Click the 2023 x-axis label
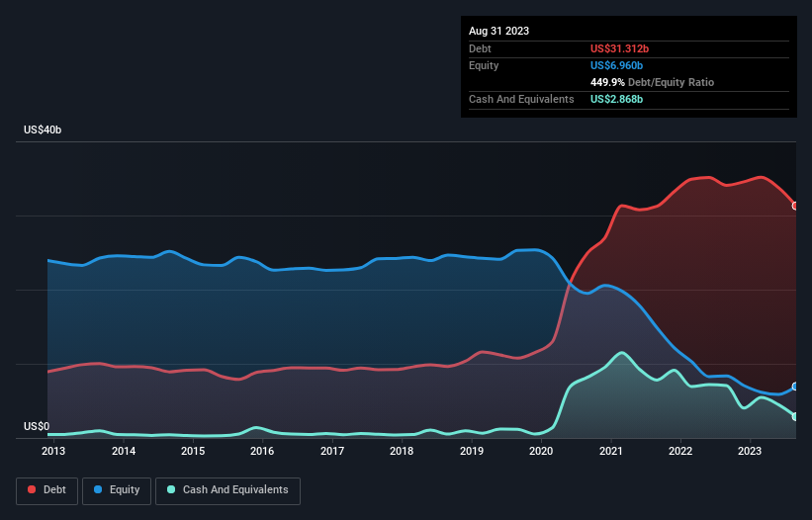The height and width of the screenshot is (520, 812). 750,451
